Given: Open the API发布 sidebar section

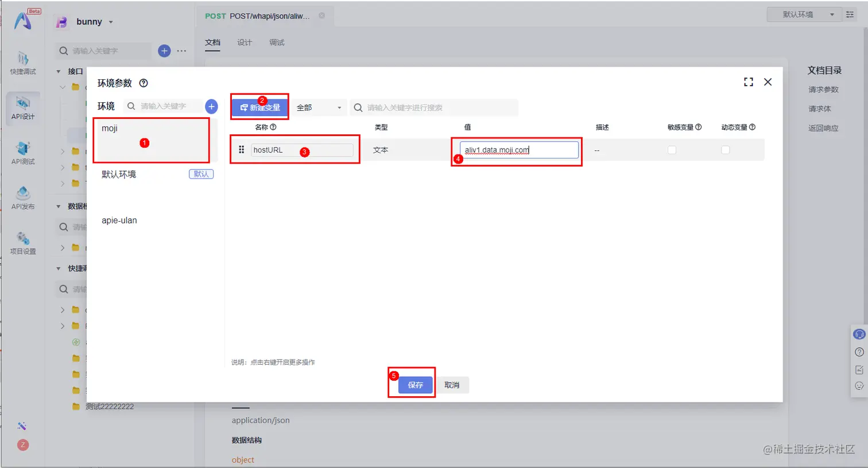Looking at the screenshot, I should 23,198.
